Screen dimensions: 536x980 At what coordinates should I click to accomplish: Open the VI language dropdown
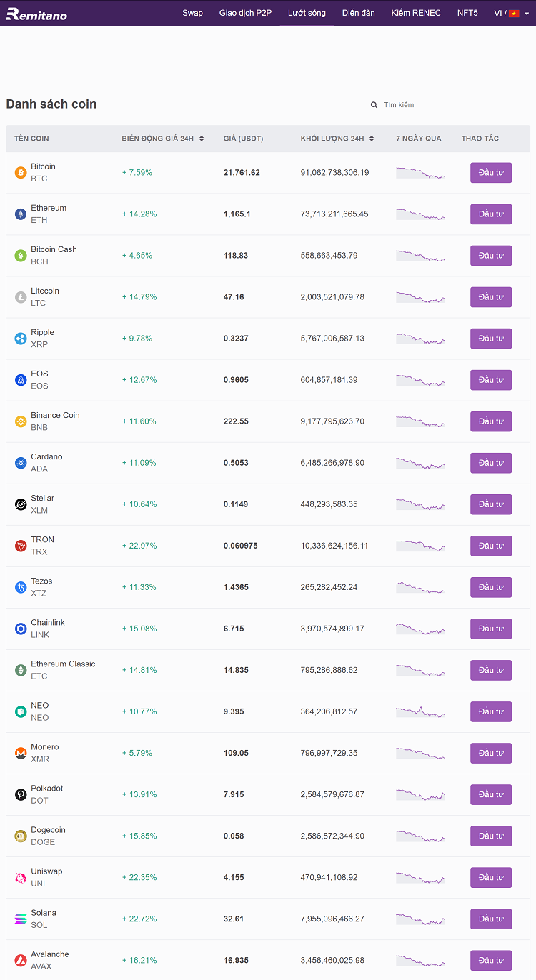click(x=512, y=13)
